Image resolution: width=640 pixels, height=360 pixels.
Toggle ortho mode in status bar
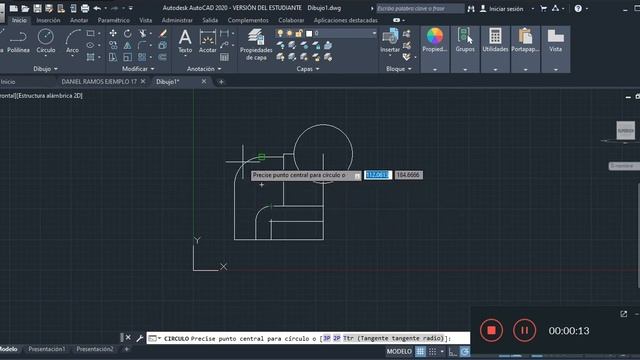452,351
